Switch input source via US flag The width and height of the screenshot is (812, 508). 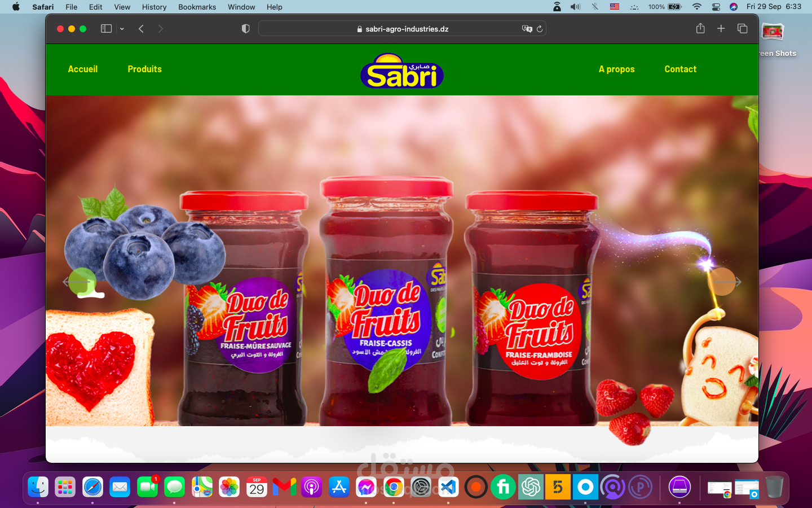pyautogui.click(x=615, y=7)
